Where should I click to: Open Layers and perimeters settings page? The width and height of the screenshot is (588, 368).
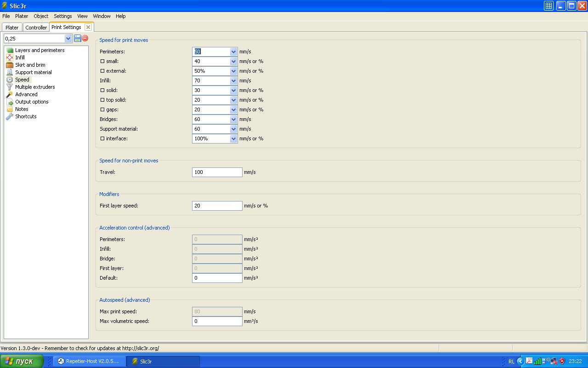tap(40, 50)
